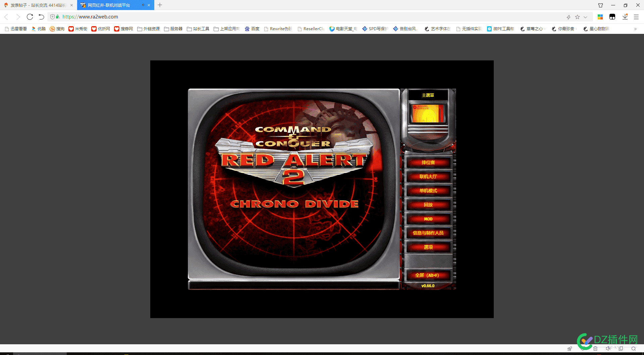644x355 pixels.
Task: Click the site security shield icon
Action: coord(52,17)
